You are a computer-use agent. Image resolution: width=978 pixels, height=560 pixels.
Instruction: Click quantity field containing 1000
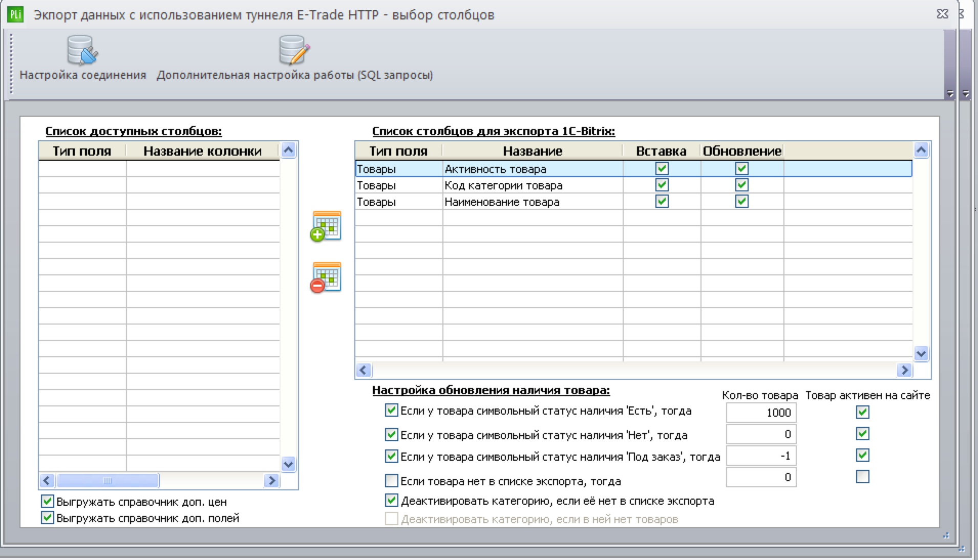pos(761,413)
